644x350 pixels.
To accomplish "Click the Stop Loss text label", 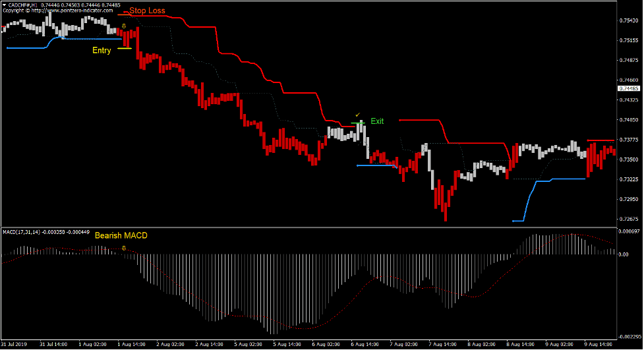I will [x=147, y=11].
